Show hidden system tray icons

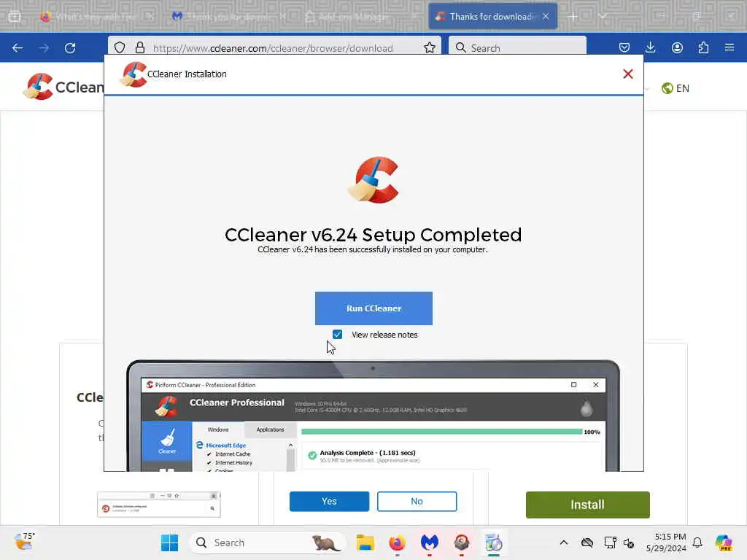point(564,542)
